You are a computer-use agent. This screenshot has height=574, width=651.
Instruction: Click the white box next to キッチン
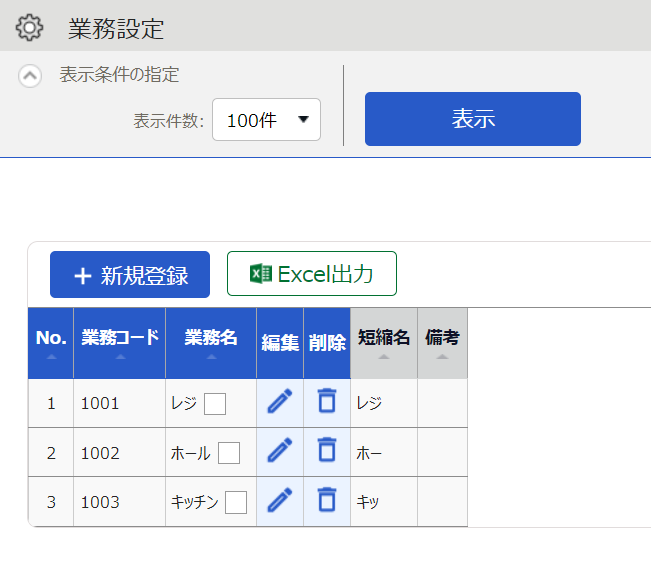pyautogui.click(x=236, y=502)
